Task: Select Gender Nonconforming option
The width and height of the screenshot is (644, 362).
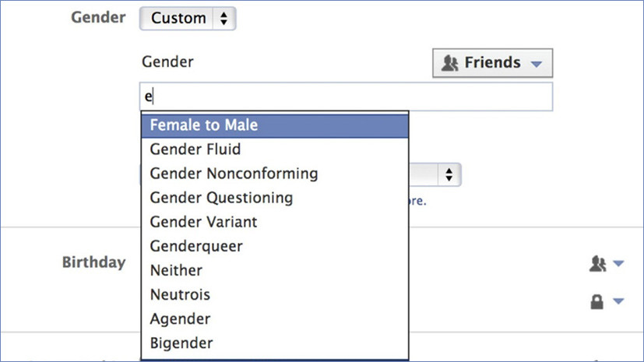Action: [275, 174]
